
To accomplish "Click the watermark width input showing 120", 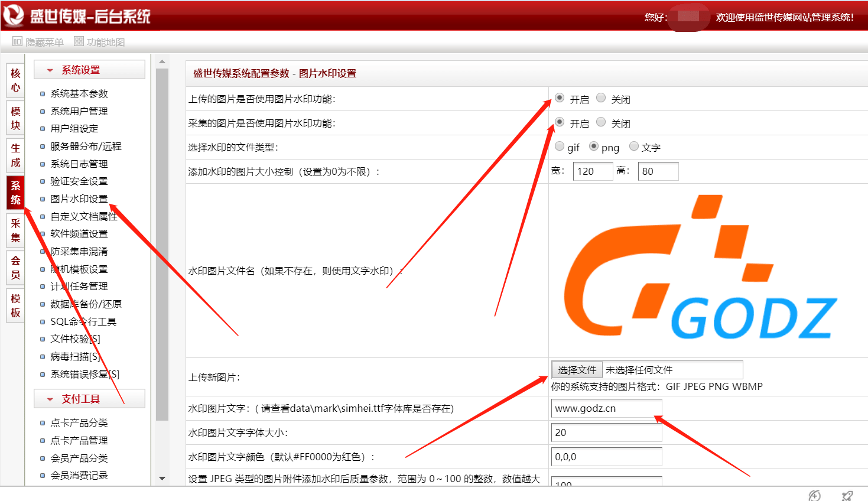I will click(x=592, y=171).
